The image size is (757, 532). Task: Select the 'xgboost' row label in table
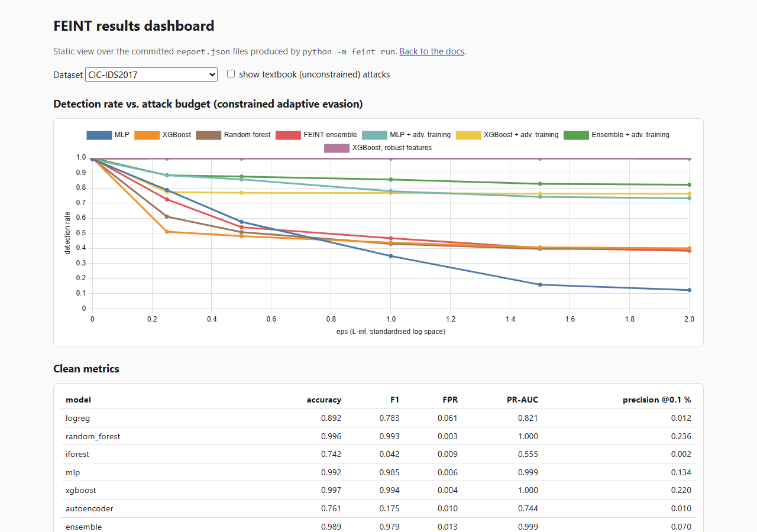[81, 490]
